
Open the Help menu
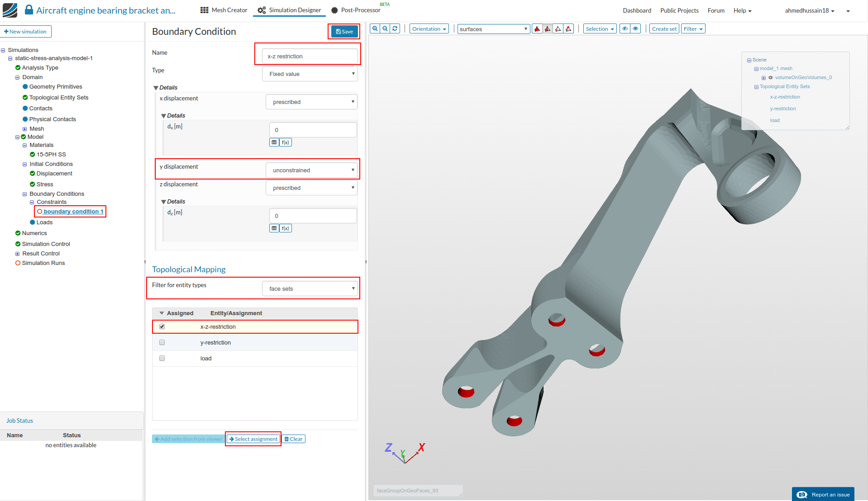tap(742, 10)
